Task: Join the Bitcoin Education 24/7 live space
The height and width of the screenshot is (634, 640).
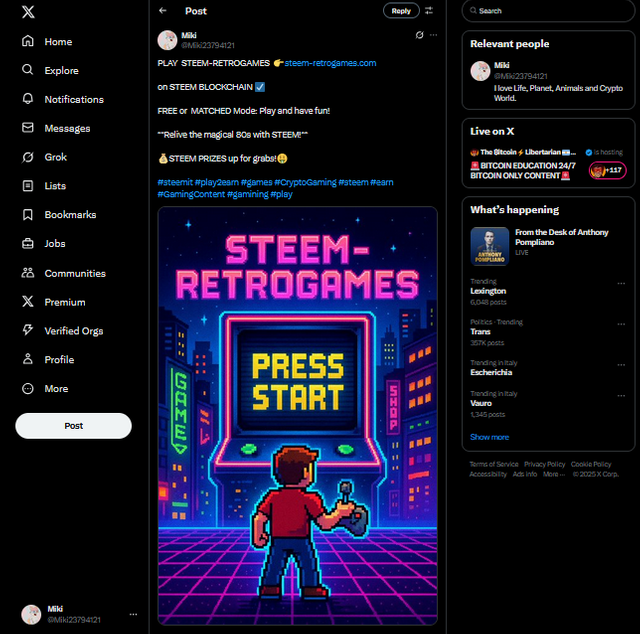Action: (x=524, y=171)
